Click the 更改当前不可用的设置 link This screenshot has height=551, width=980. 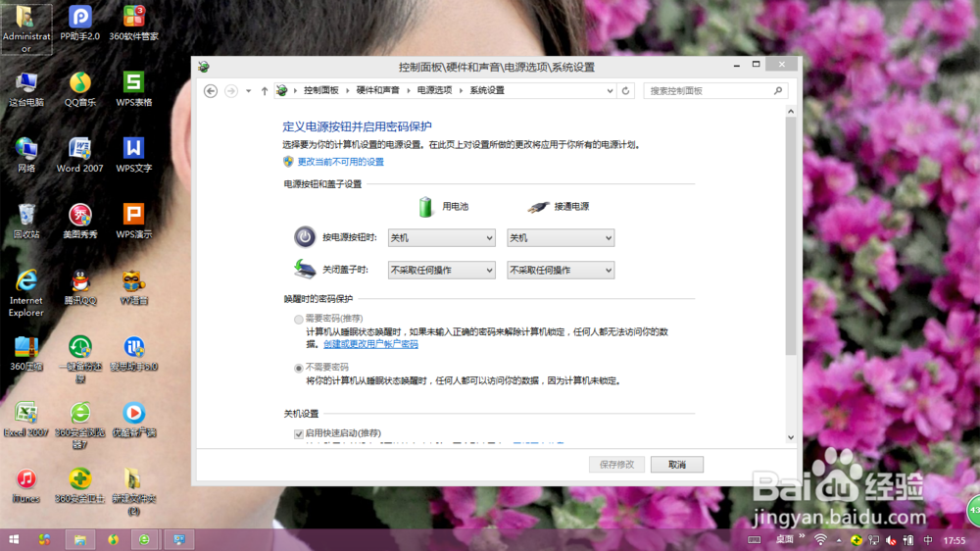(341, 162)
